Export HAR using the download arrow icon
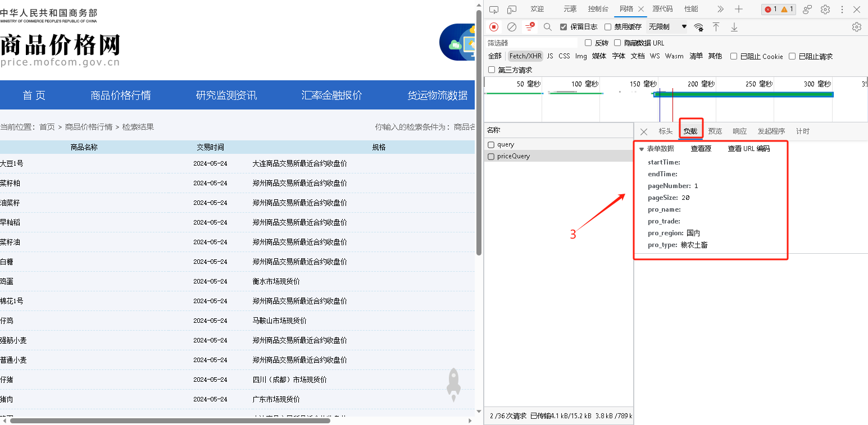868x425 pixels. [x=734, y=27]
